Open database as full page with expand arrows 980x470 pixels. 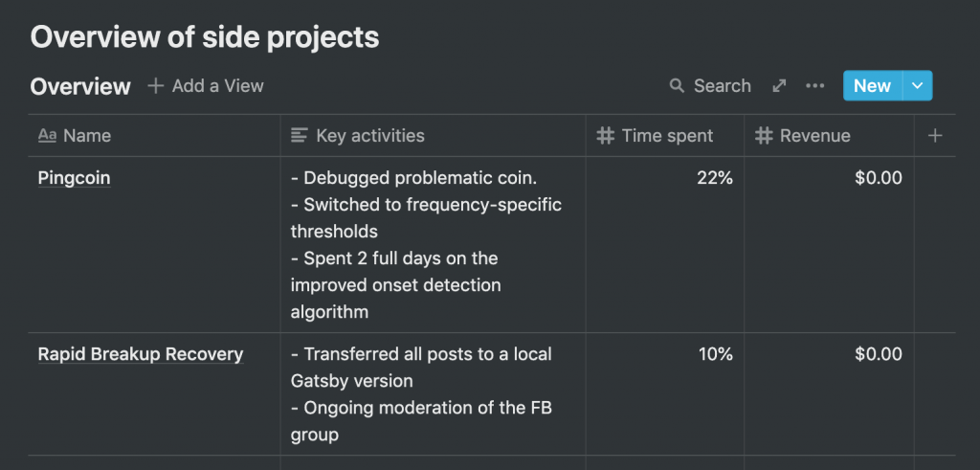point(780,86)
